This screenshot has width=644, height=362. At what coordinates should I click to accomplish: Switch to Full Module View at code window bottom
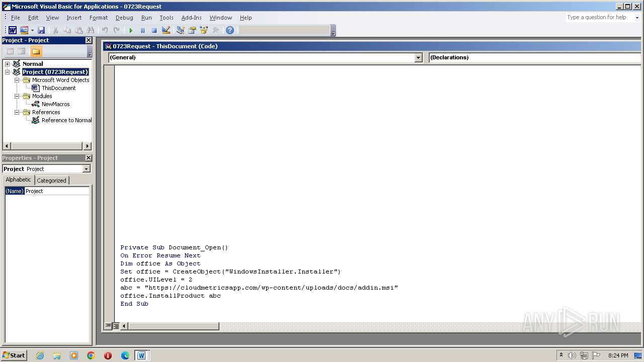(x=116, y=326)
